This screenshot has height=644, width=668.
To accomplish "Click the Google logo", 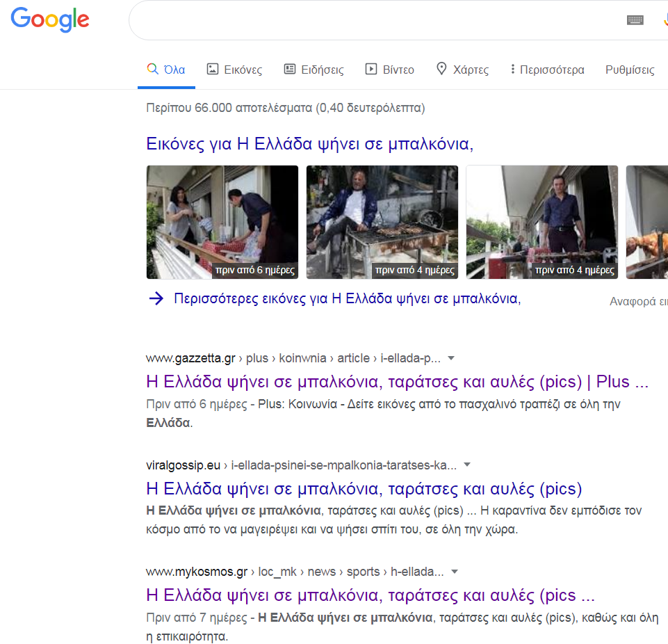I will click(x=50, y=19).
